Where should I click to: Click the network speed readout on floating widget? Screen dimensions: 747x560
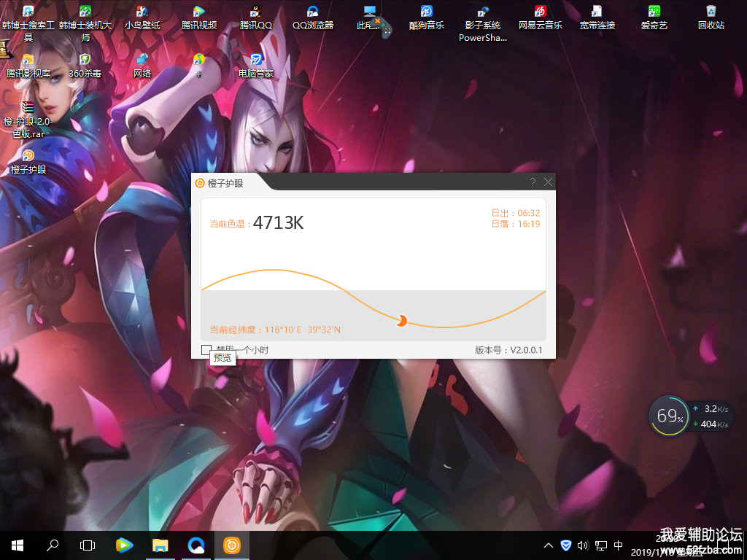711,416
